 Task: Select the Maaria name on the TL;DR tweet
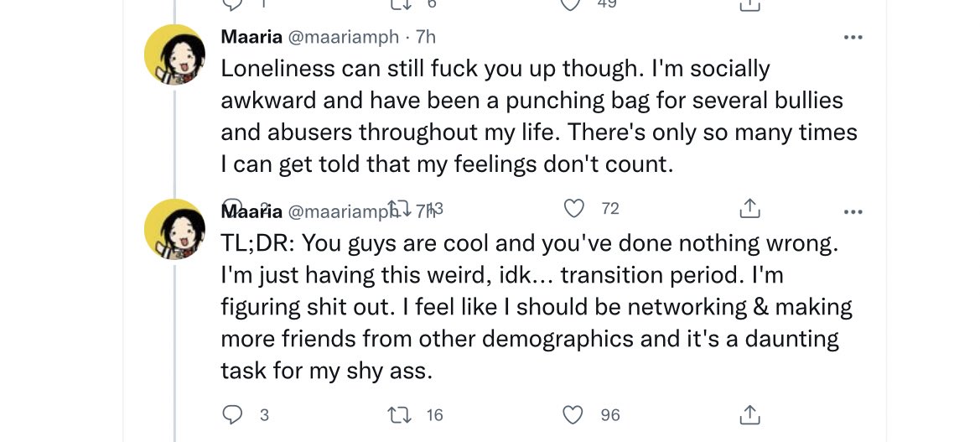pos(251,211)
